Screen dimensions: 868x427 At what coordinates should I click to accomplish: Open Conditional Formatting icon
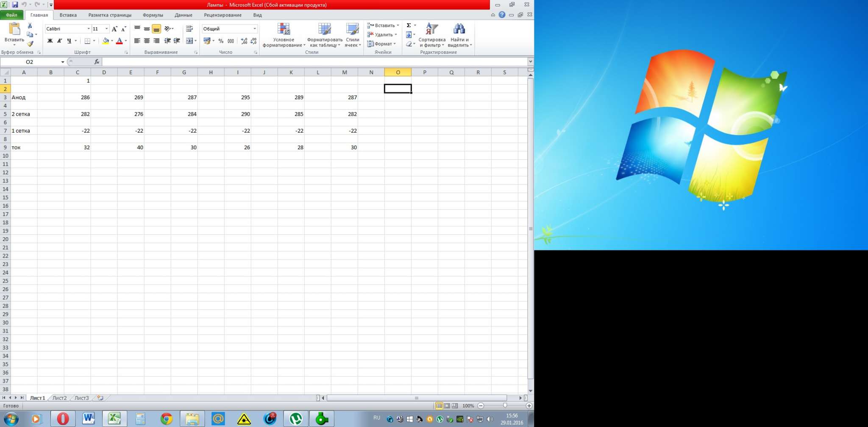(284, 35)
